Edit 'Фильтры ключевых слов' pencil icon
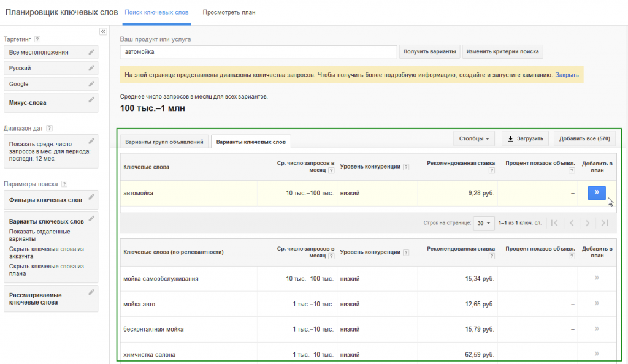This screenshot has height=364, width=628. [x=91, y=197]
